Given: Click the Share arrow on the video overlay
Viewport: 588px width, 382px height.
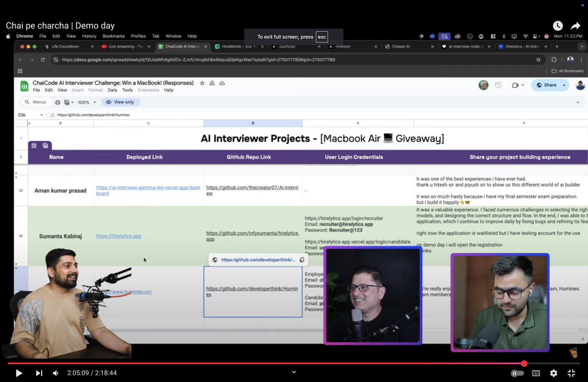Looking at the screenshot, I should (575, 25).
